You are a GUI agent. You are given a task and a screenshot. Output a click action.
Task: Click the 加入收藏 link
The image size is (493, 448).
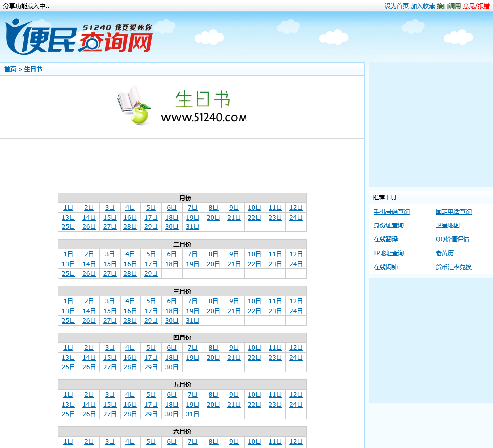423,6
